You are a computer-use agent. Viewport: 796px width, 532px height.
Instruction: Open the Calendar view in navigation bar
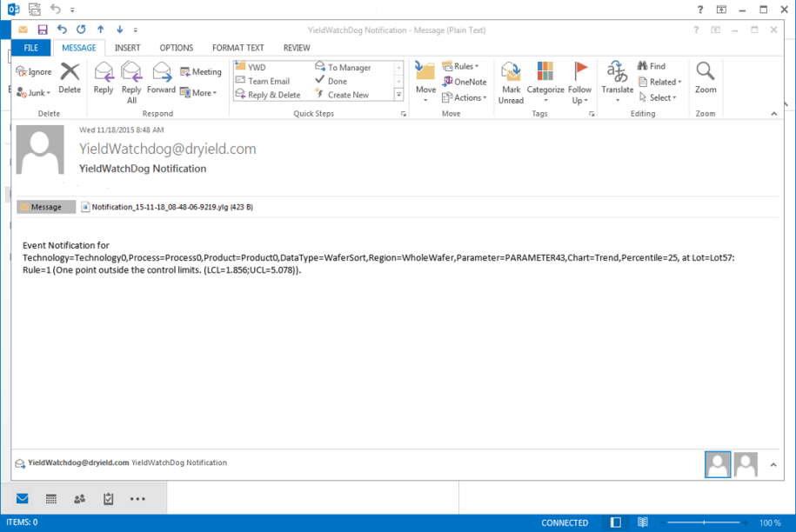tap(51, 499)
